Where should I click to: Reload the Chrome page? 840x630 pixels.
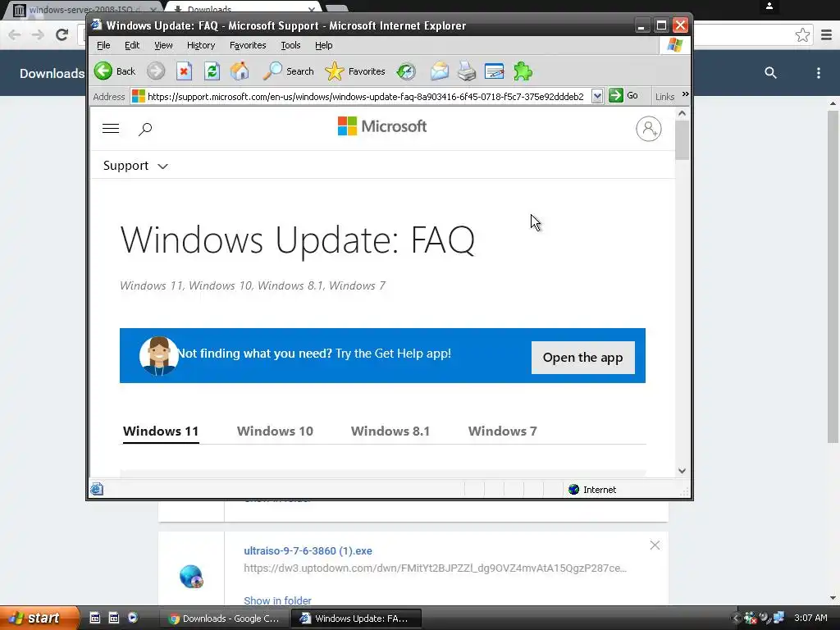click(x=62, y=34)
